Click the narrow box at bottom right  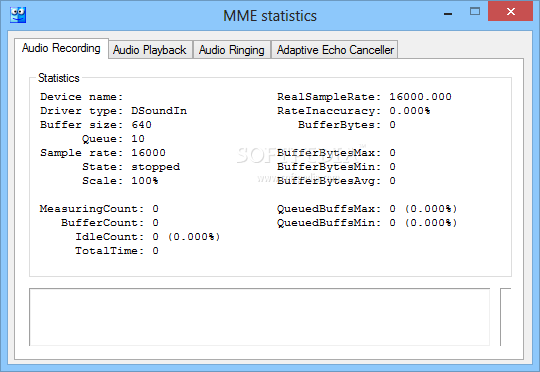click(506, 317)
